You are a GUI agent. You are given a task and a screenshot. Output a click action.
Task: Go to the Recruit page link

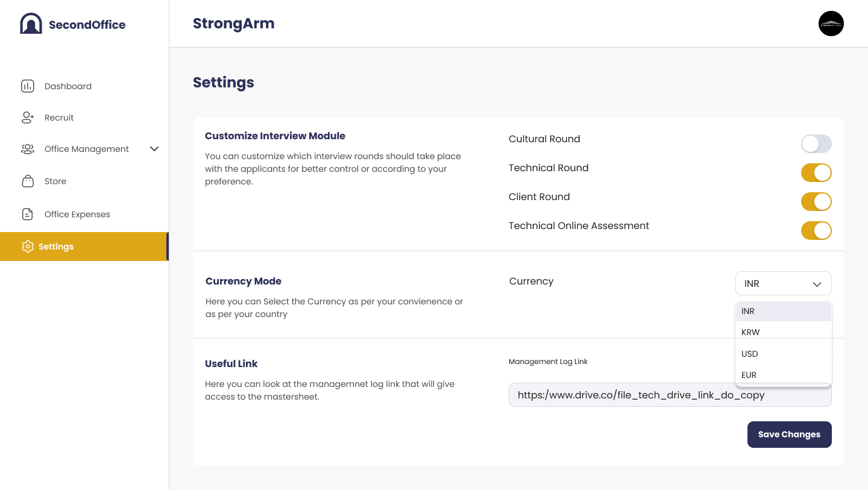59,118
